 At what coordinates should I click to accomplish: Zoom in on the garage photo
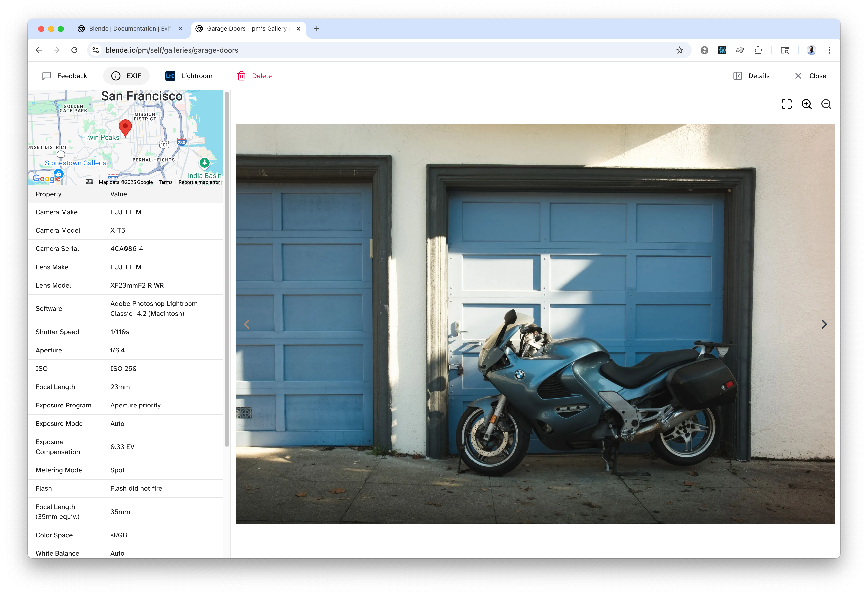807,104
